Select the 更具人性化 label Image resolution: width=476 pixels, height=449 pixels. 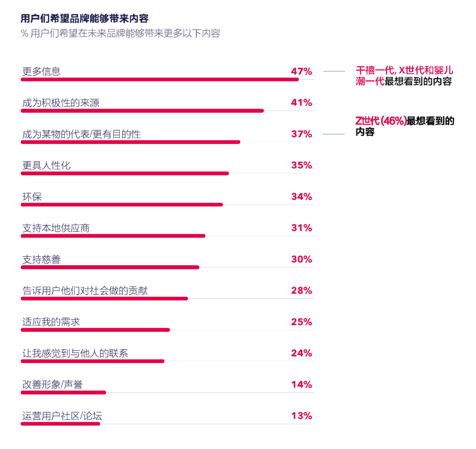(46, 165)
